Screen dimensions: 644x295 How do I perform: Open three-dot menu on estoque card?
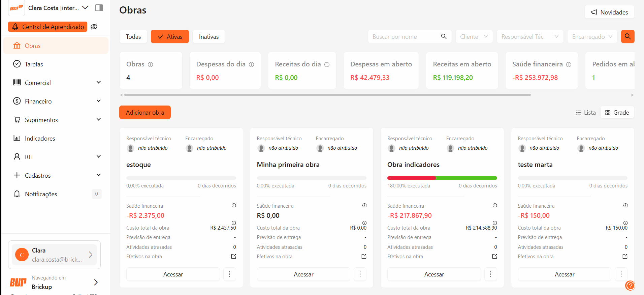pos(230,274)
